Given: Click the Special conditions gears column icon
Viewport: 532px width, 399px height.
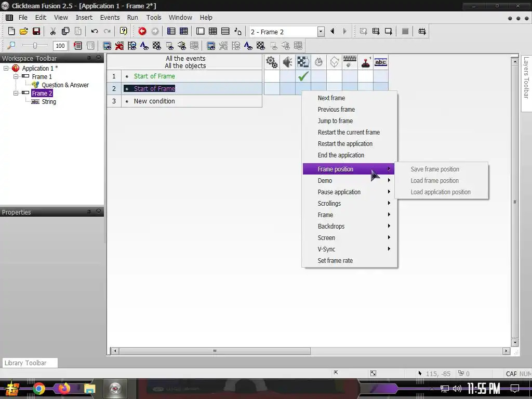Looking at the screenshot, I should click(272, 62).
